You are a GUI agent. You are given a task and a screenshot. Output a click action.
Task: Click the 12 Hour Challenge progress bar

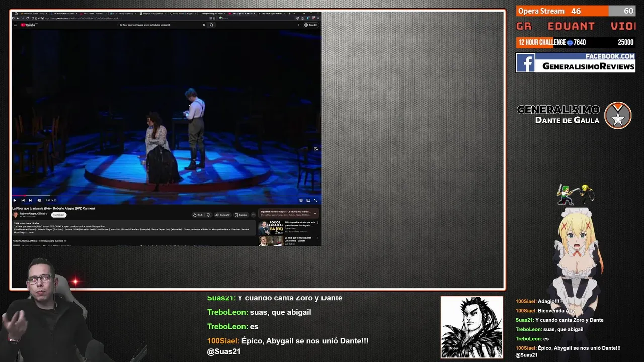pyautogui.click(x=576, y=42)
